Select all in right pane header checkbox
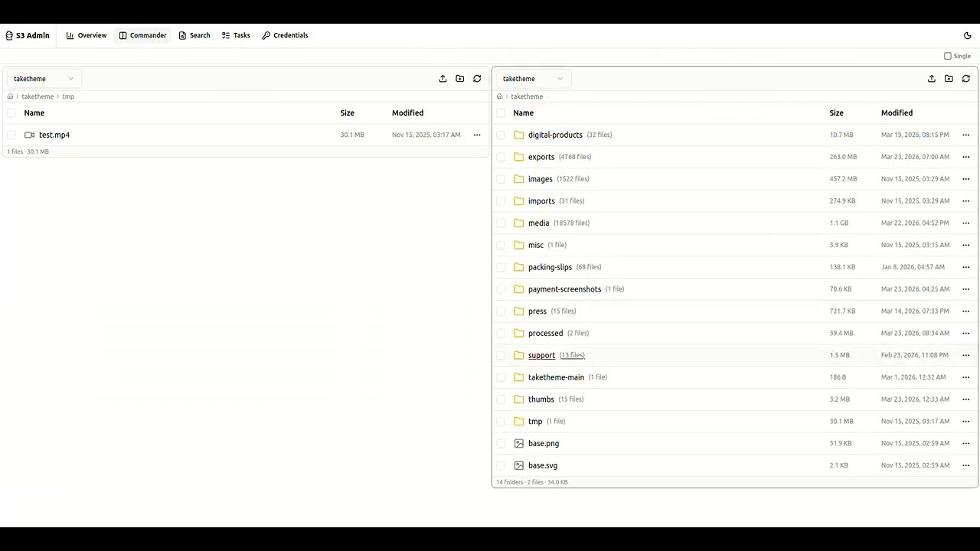 501,112
